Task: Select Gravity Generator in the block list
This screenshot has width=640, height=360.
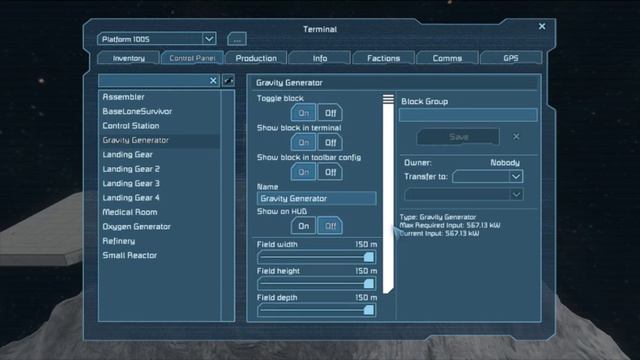Action: 159,140
